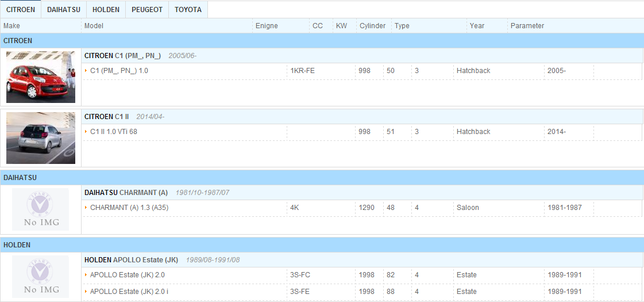Click the Daihatsu No IMG placeholder

pos(41,209)
